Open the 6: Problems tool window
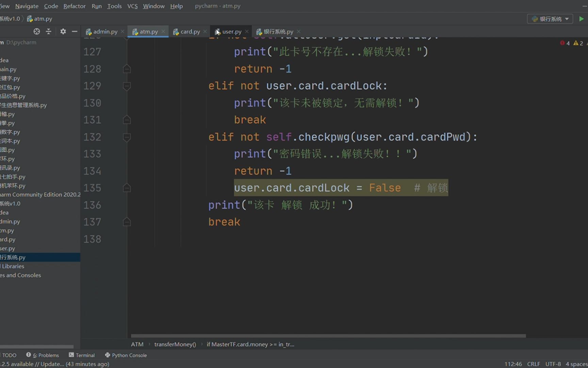588x368 pixels. tap(43, 355)
